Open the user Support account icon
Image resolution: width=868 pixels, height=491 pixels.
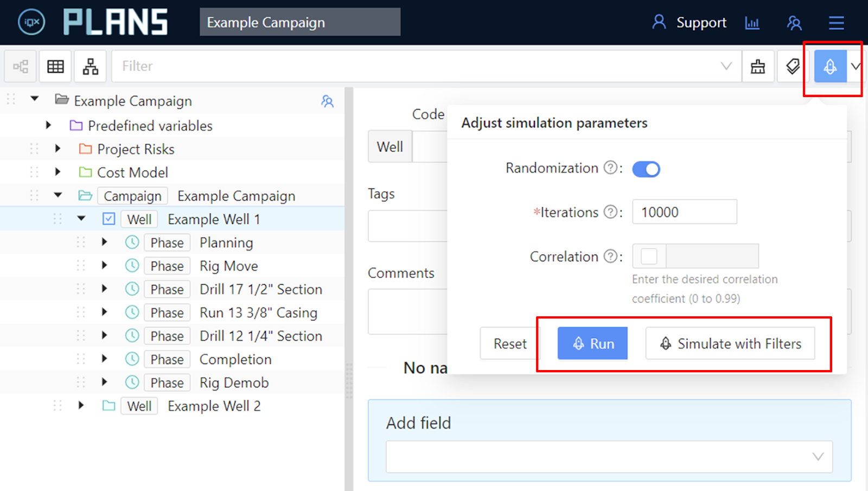pos(659,22)
